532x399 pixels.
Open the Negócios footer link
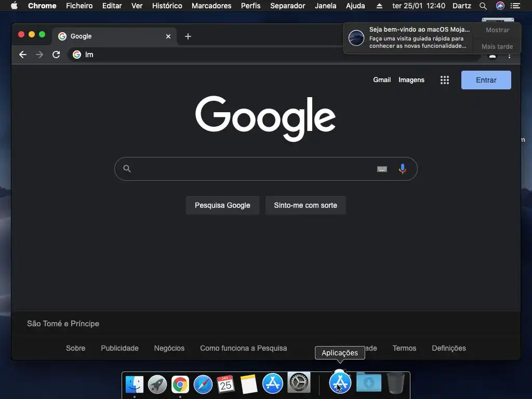[x=169, y=348]
